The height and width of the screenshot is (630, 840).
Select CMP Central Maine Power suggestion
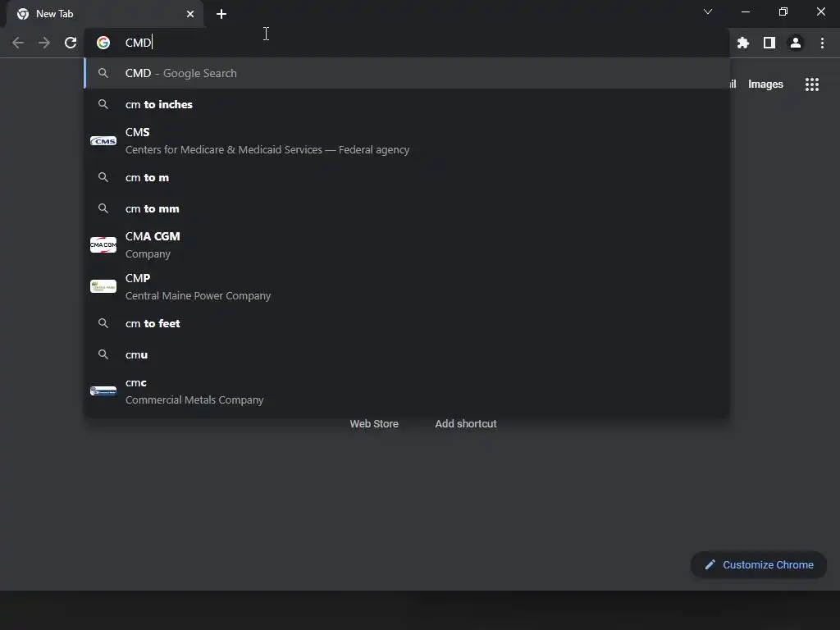pos(407,286)
